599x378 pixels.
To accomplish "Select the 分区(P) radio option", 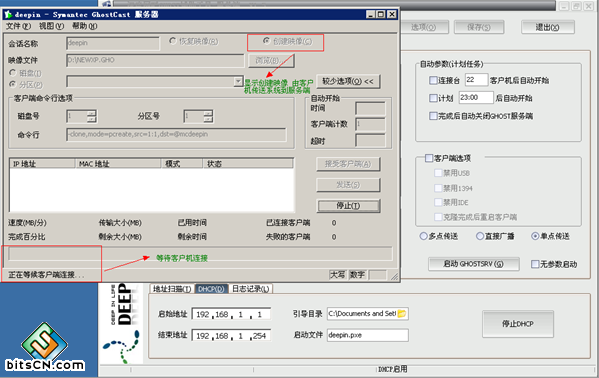I will click(x=13, y=84).
